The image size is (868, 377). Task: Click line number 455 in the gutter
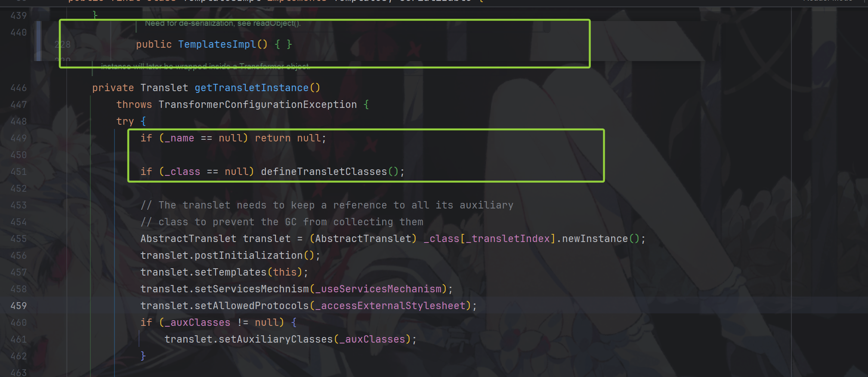pos(19,239)
